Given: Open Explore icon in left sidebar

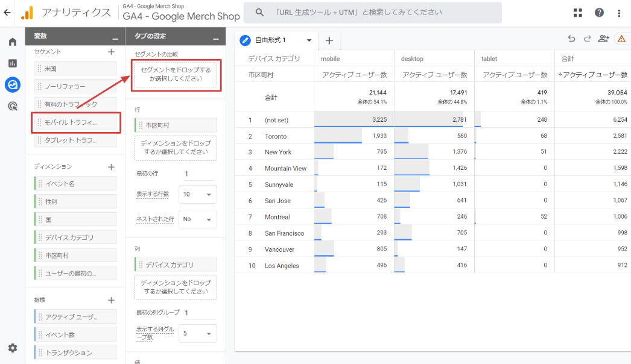Looking at the screenshot, I should click(13, 85).
